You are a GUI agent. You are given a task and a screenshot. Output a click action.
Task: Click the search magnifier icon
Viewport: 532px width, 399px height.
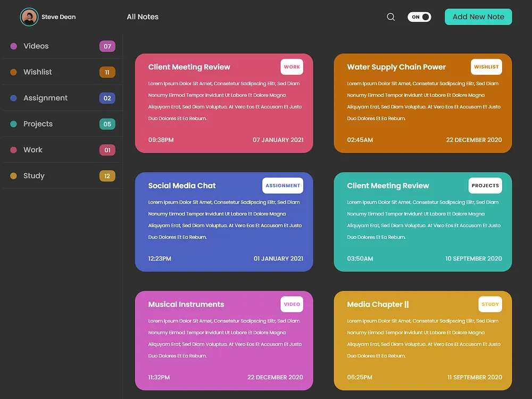(391, 16)
